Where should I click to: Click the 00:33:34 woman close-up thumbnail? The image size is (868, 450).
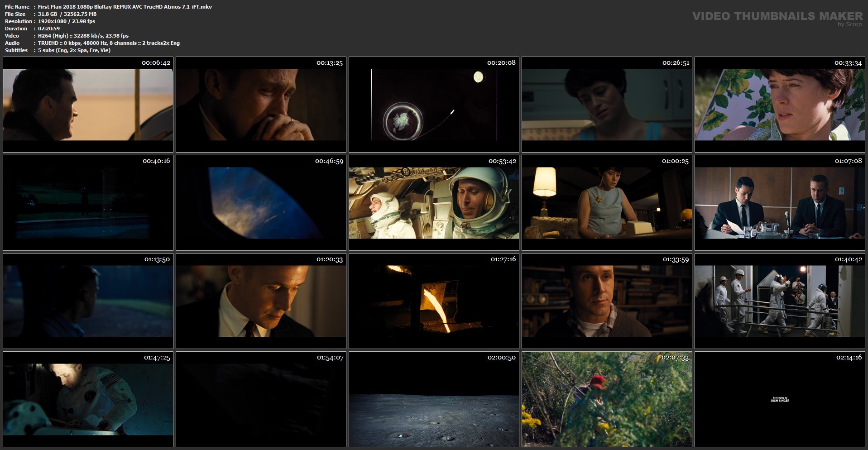point(780,105)
